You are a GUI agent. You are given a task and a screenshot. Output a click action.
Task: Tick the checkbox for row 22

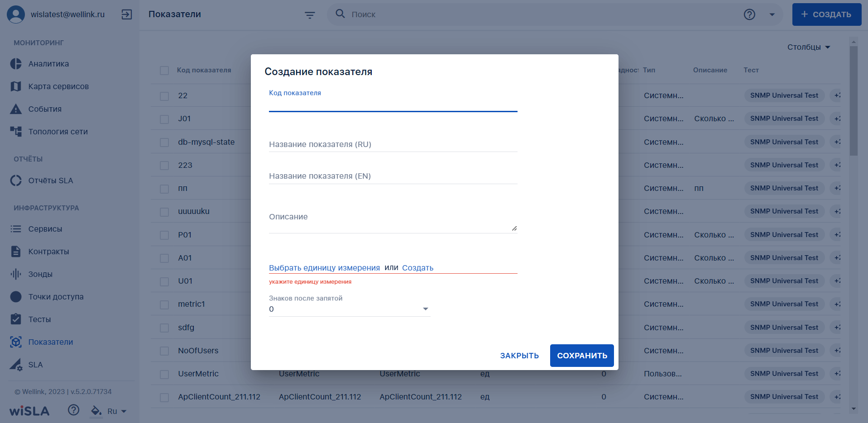(164, 96)
